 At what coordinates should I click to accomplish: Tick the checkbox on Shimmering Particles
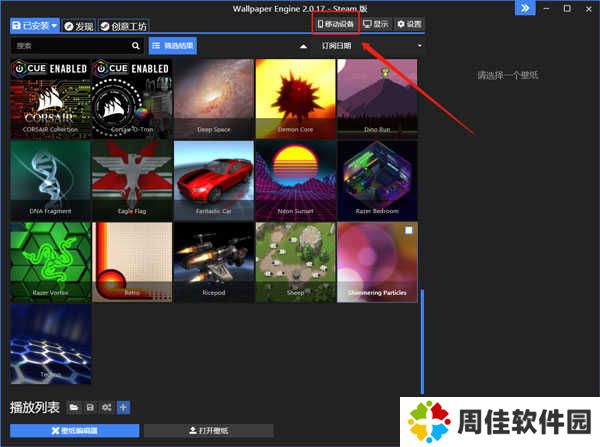[407, 231]
